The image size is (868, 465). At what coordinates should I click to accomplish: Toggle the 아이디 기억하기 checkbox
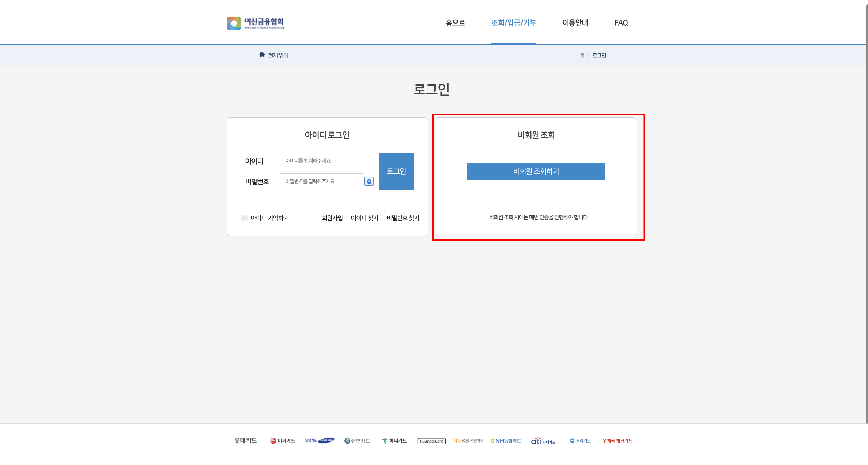click(244, 218)
